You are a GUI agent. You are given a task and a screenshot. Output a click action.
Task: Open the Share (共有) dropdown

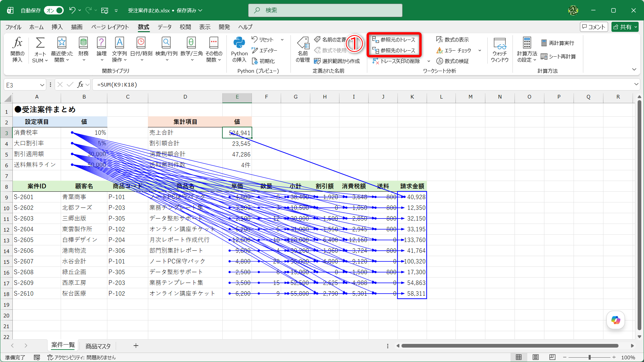625,27
